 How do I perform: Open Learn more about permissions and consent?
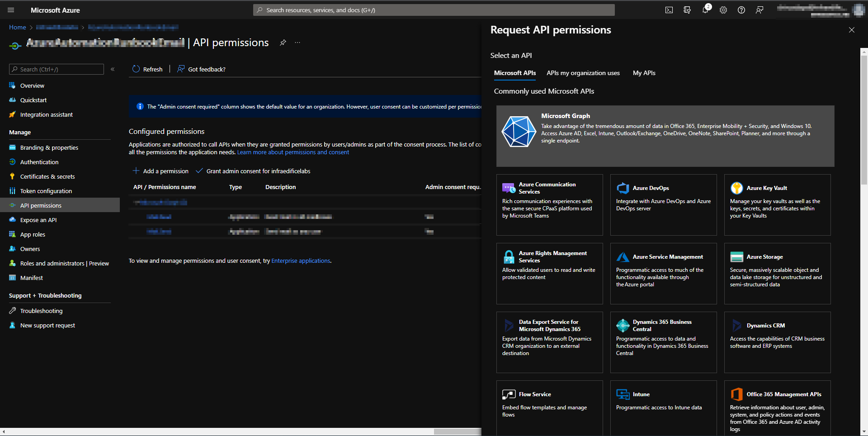[x=293, y=152]
